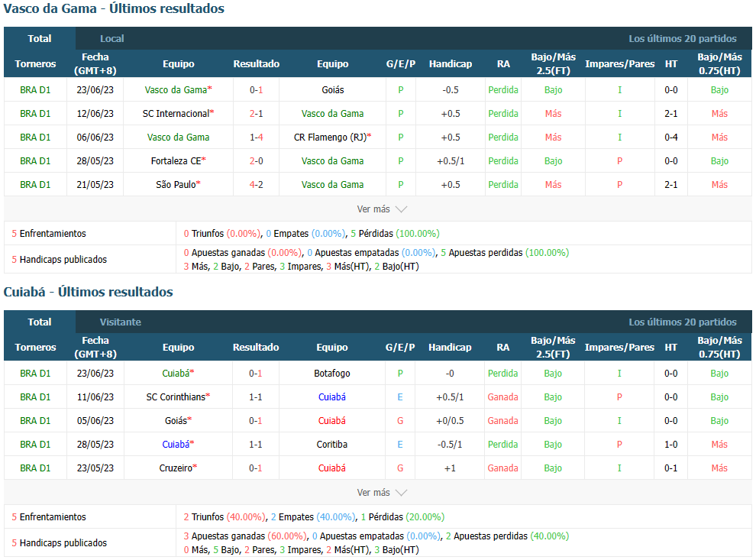Open the 1-4 result against CR Flamengo
Image resolution: width=756 pixels, height=560 pixels.
(x=256, y=137)
